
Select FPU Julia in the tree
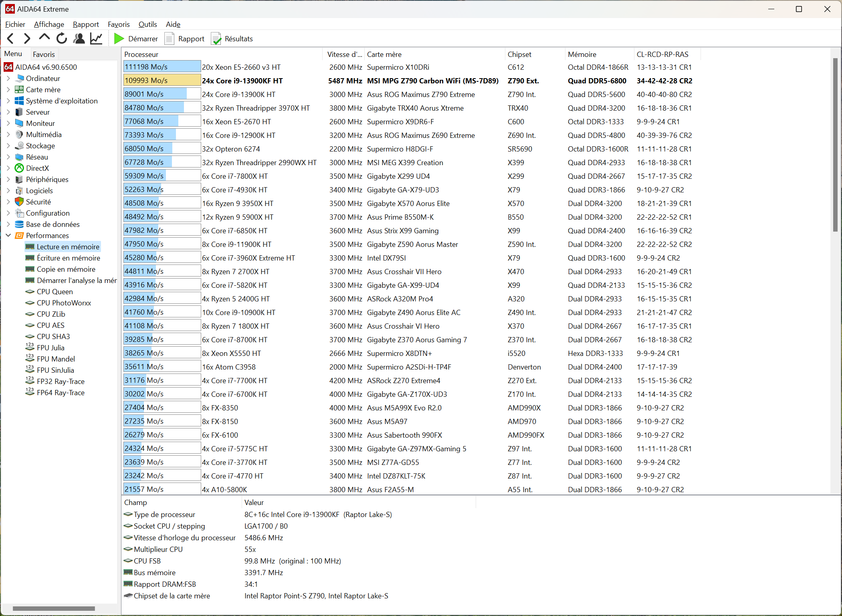[x=50, y=348]
